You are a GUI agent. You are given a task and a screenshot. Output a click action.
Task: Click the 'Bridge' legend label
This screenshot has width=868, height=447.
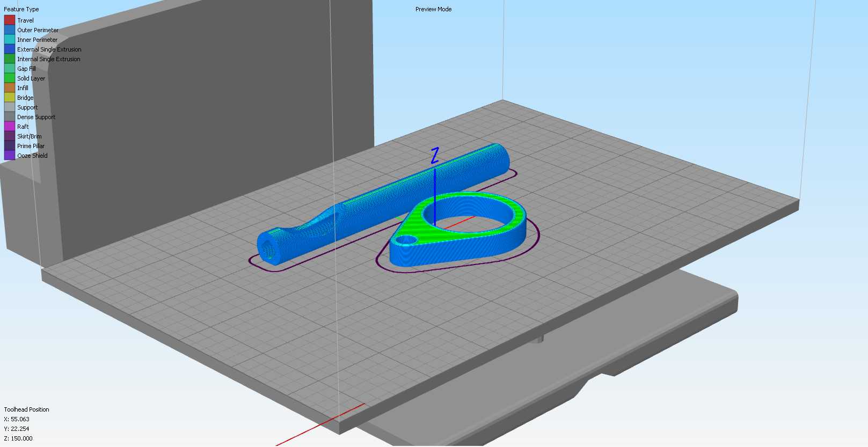pos(25,98)
